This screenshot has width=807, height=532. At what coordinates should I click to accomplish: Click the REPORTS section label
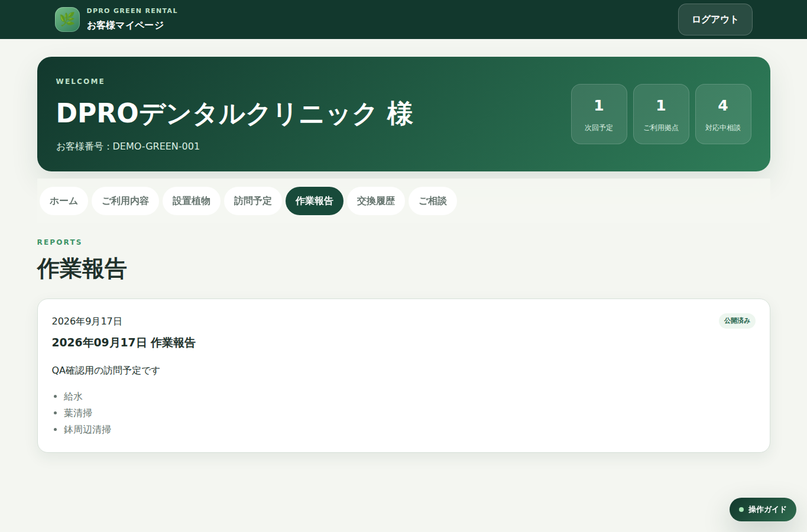[x=60, y=242]
